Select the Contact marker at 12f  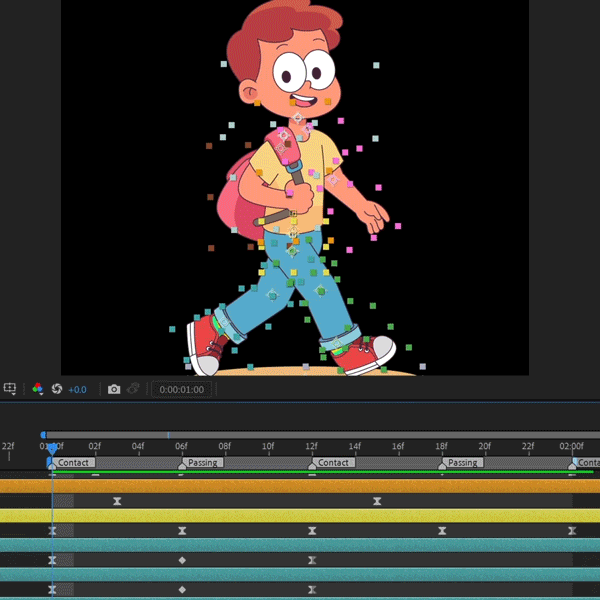(332, 463)
